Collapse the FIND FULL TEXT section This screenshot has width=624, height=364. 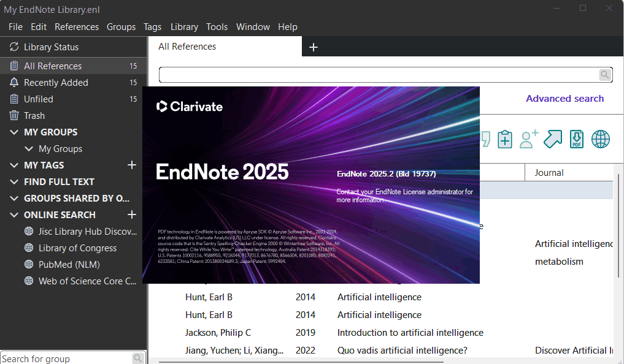[14, 181]
